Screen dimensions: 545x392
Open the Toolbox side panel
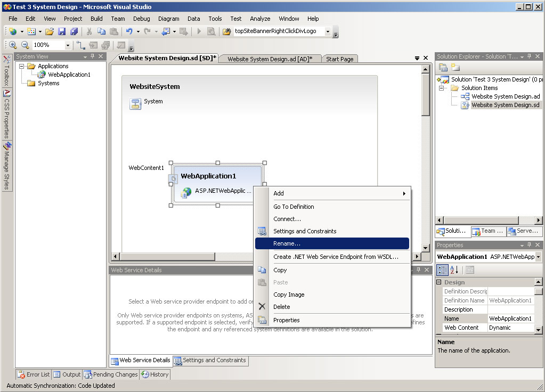[x=6, y=71]
